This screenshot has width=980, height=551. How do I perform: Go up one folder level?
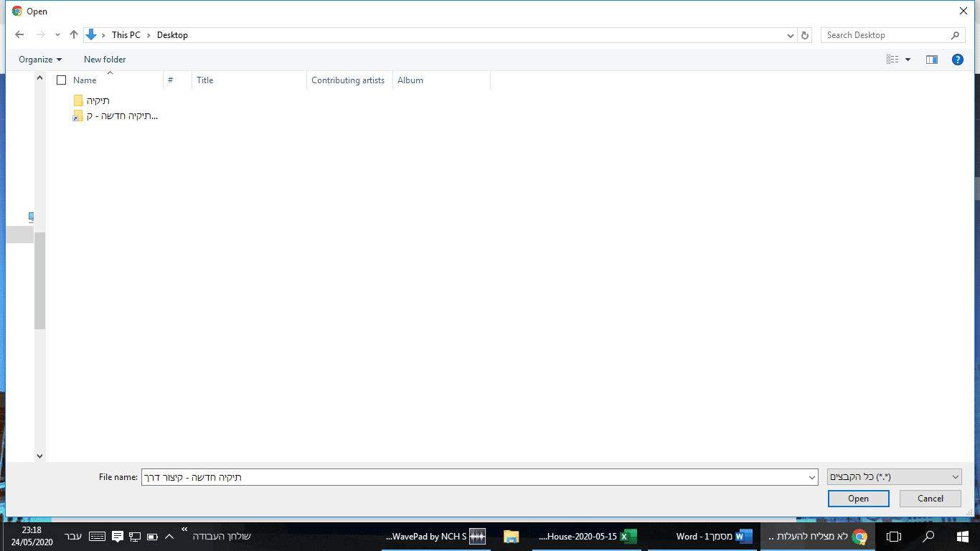point(74,34)
